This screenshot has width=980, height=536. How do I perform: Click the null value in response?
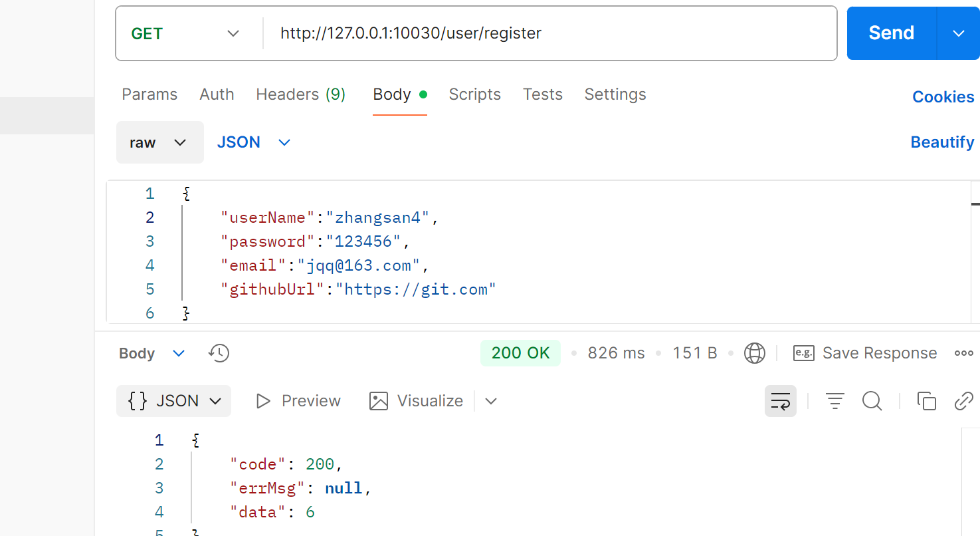343,488
